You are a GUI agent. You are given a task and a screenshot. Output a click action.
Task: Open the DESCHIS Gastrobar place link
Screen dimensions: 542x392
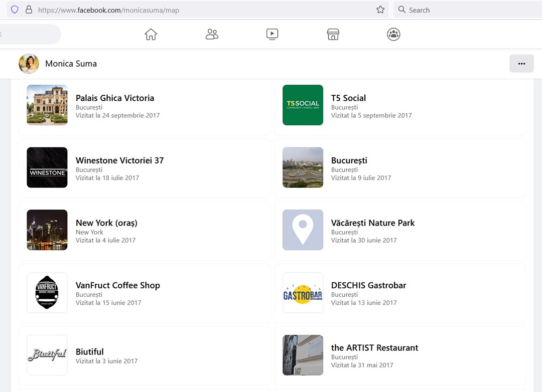coord(368,285)
